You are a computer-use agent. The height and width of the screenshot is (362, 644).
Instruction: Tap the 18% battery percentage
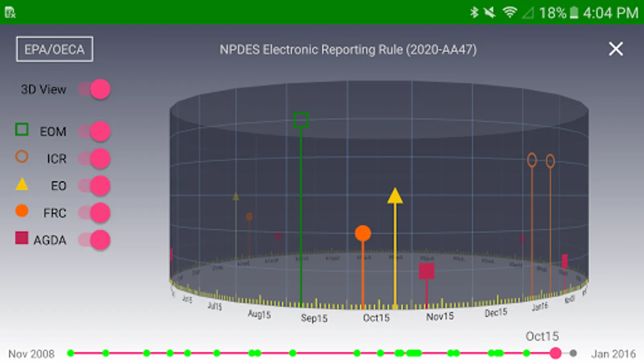553,13
